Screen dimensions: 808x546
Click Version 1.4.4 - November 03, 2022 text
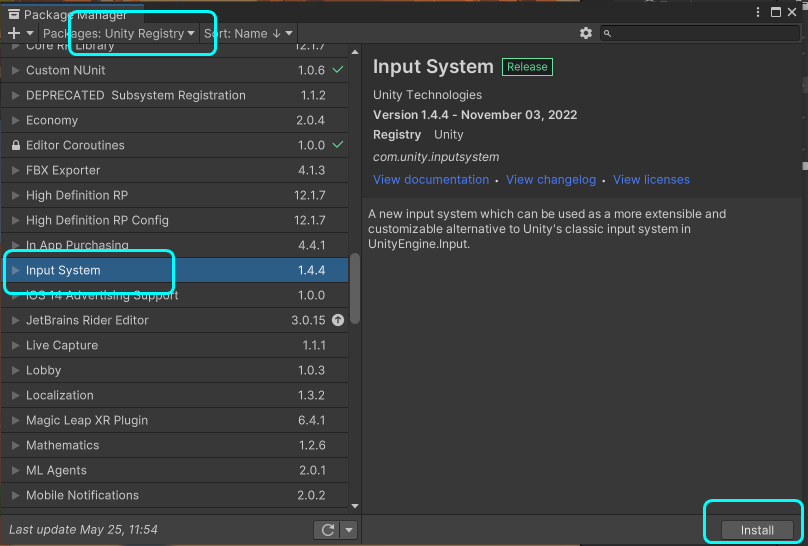click(475, 115)
